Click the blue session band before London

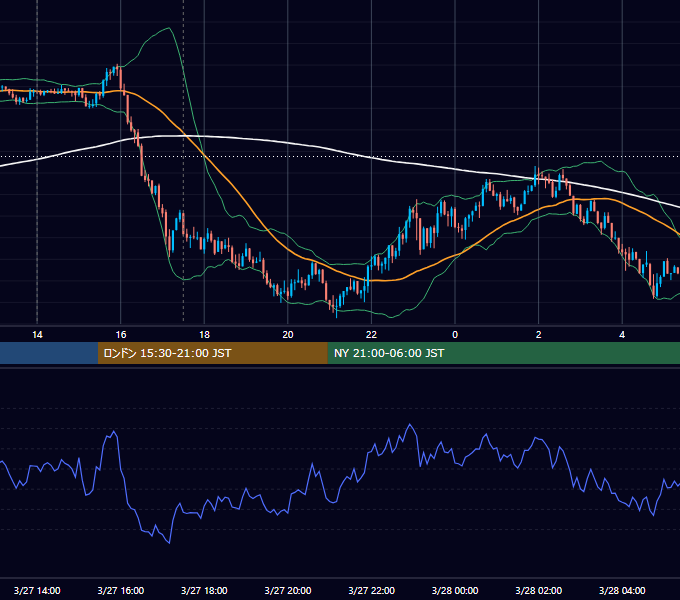pyautogui.click(x=49, y=353)
